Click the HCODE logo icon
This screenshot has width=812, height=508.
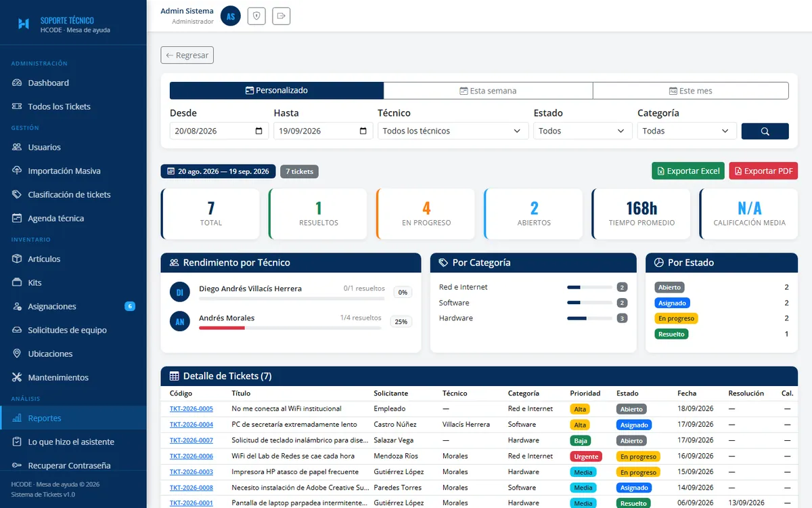24,24
